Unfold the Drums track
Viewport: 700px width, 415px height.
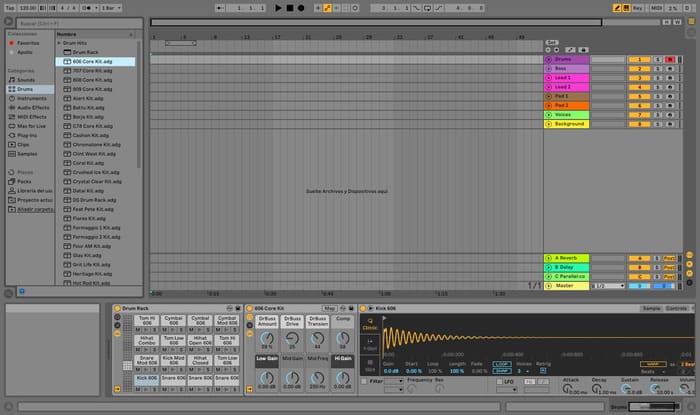coord(549,59)
